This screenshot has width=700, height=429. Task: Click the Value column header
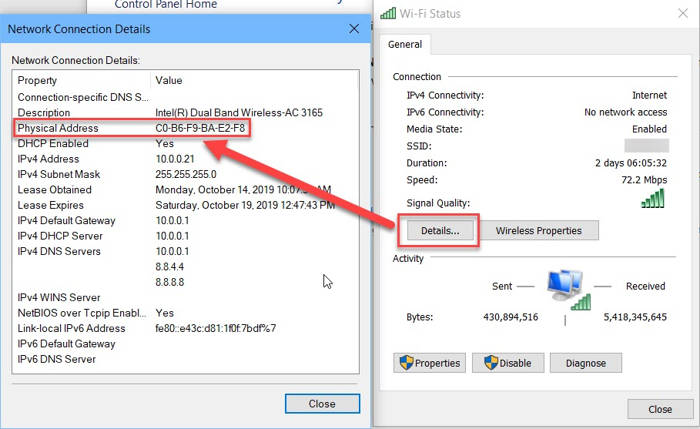pyautogui.click(x=169, y=81)
